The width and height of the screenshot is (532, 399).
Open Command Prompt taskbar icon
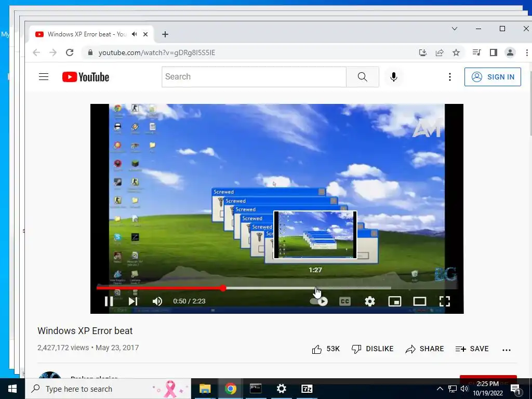pyautogui.click(x=256, y=389)
